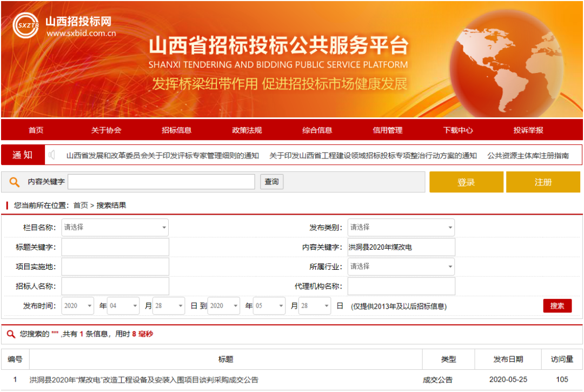The height and width of the screenshot is (392, 584).
Task: Click the yellow 注册 button
Action: [x=543, y=182]
